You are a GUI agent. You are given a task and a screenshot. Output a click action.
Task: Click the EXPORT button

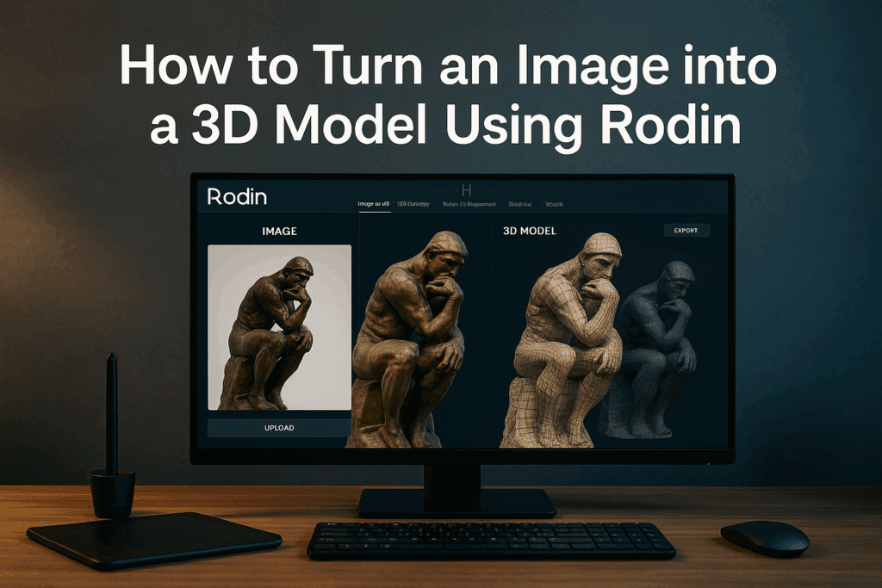point(686,230)
